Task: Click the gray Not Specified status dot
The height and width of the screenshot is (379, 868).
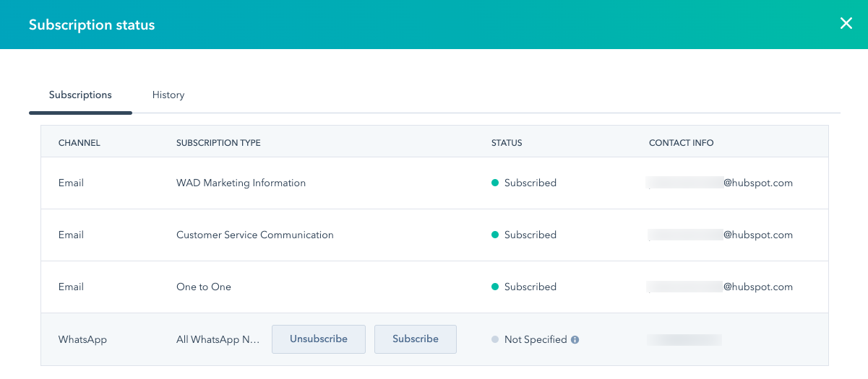Action: click(495, 339)
